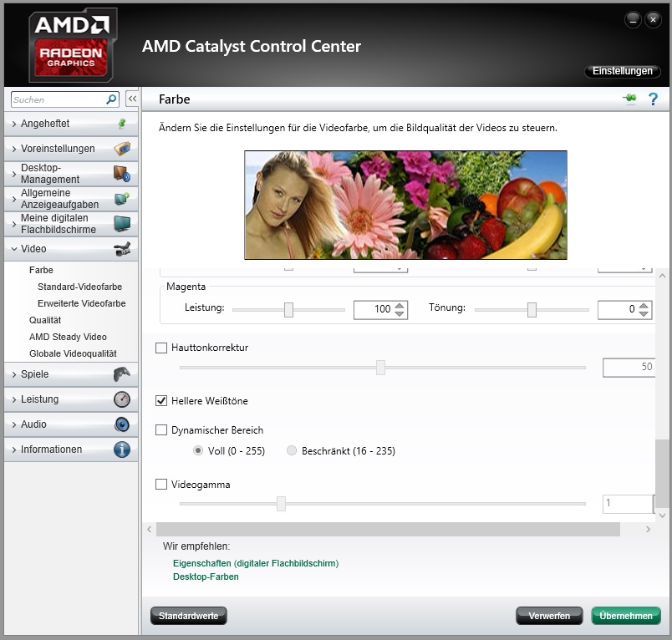Click the Informationen info icon
This screenshot has width=672, height=640.
point(122,450)
